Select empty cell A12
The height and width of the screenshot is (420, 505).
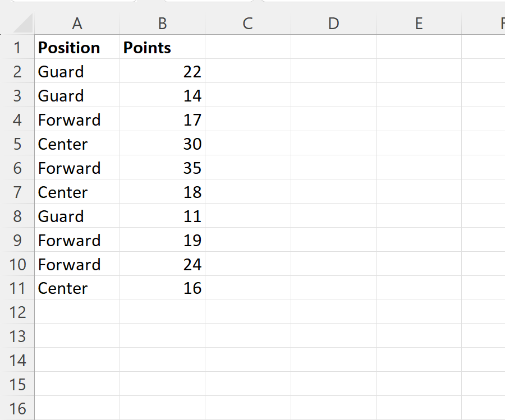click(77, 312)
